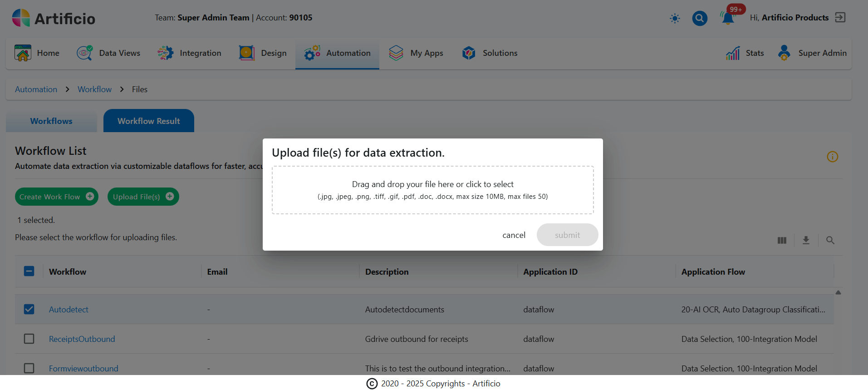The height and width of the screenshot is (390, 868).
Task: Click the Workflow breadcrumb link
Action: [x=94, y=89]
